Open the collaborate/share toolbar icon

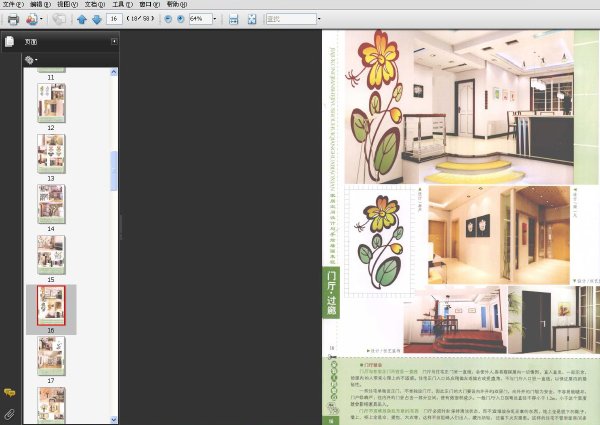pyautogui.click(x=32, y=19)
